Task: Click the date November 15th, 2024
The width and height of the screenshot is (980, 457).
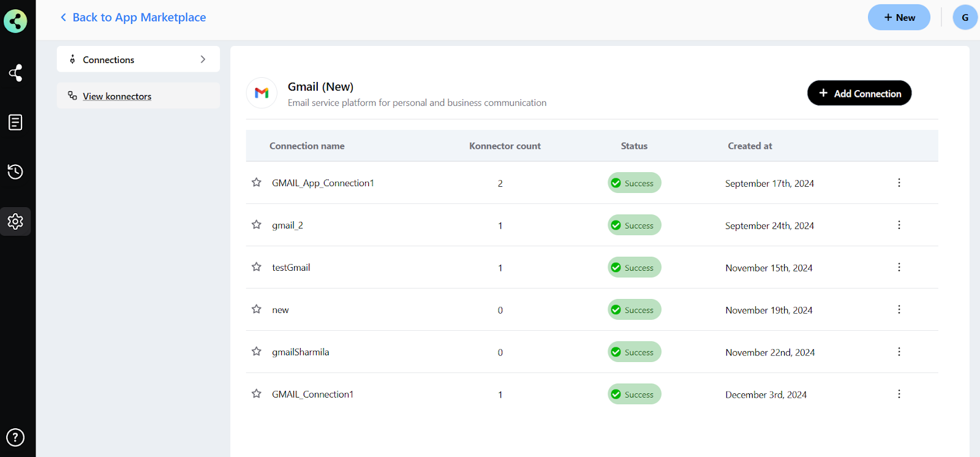Action: (769, 268)
